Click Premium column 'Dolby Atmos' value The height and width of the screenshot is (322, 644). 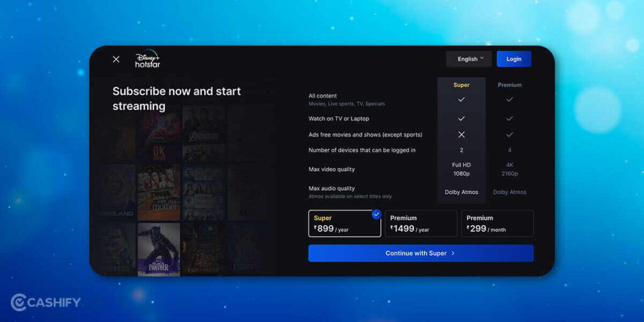509,192
